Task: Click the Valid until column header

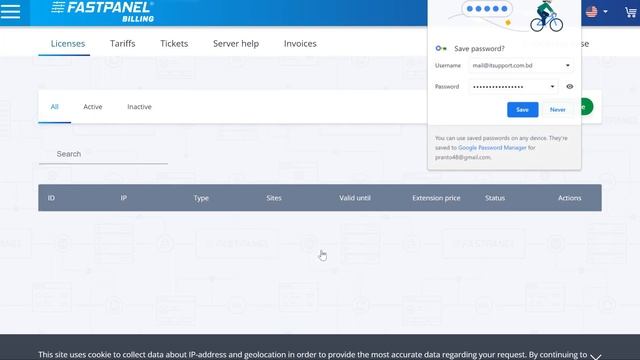Action: click(x=355, y=198)
